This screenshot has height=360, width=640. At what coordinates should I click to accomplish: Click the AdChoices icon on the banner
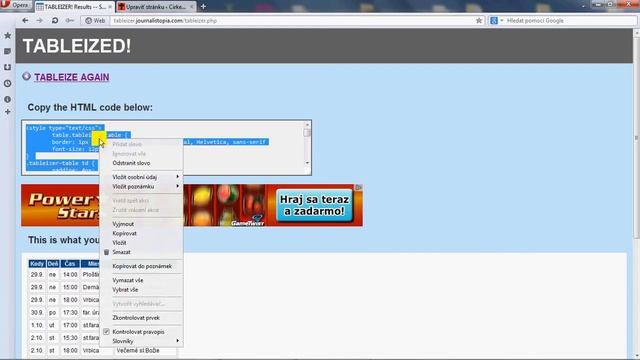click(358, 187)
